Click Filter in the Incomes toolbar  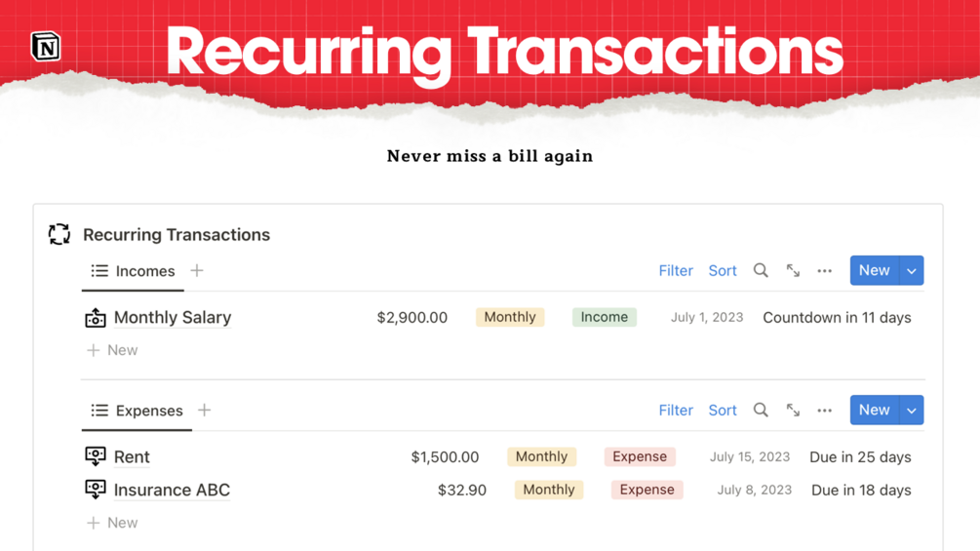click(x=676, y=271)
